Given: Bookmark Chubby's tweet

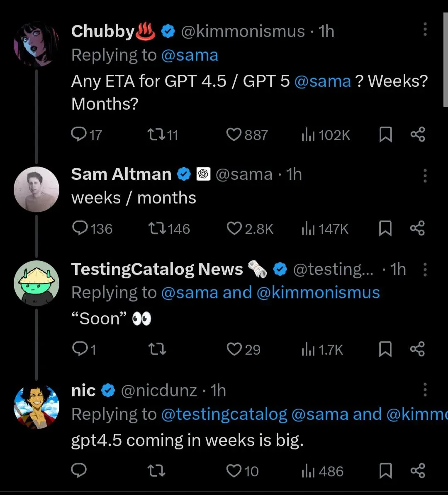Looking at the screenshot, I should click(386, 135).
